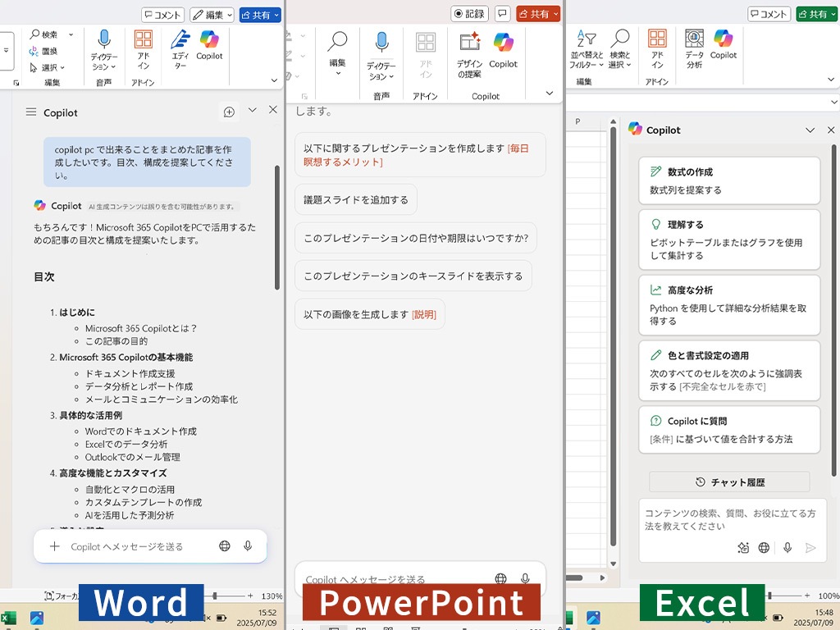Click the chevron in Word's Copilot pane header

coord(253,110)
